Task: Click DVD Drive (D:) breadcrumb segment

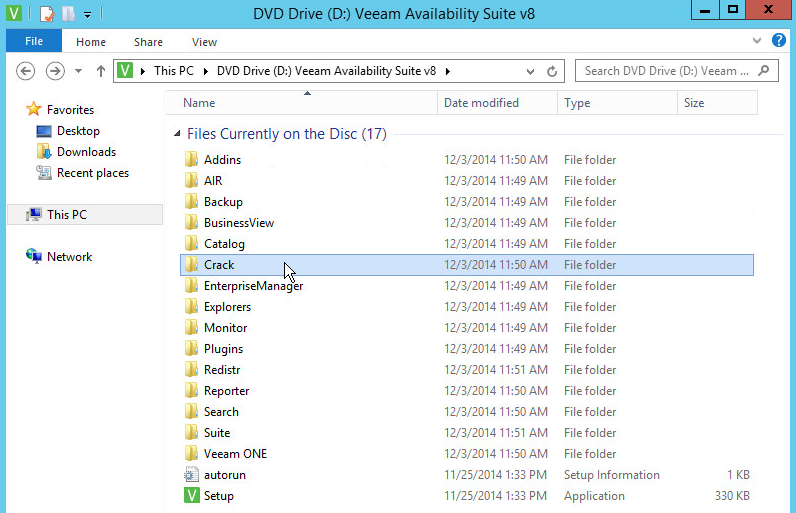Action: pyautogui.click(x=326, y=71)
